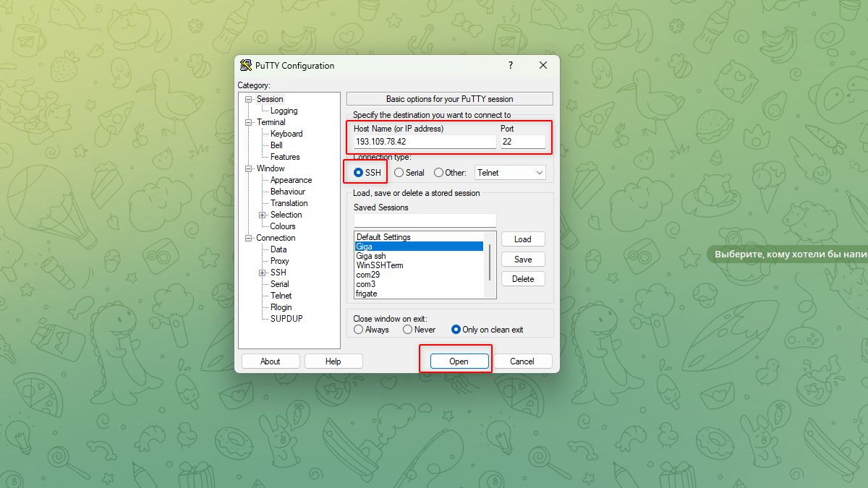The width and height of the screenshot is (868, 488).
Task: Open the Features category
Action: pos(285,157)
